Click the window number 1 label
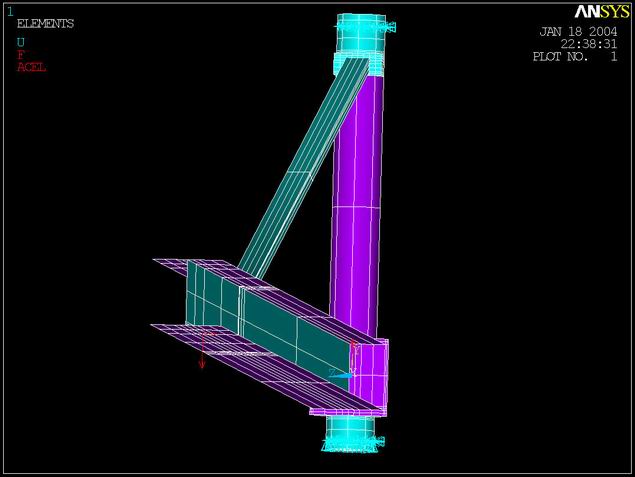 10,12
